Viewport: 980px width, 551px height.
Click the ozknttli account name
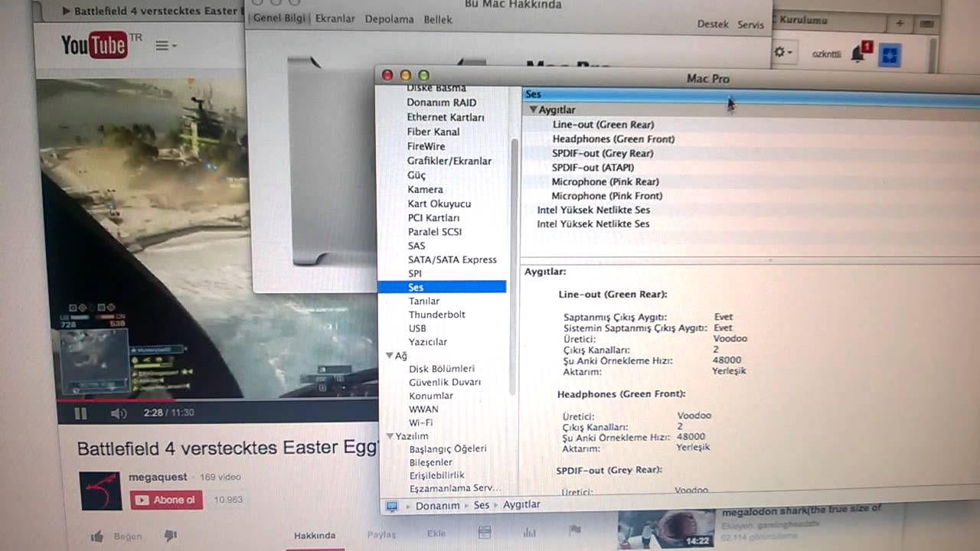point(826,54)
